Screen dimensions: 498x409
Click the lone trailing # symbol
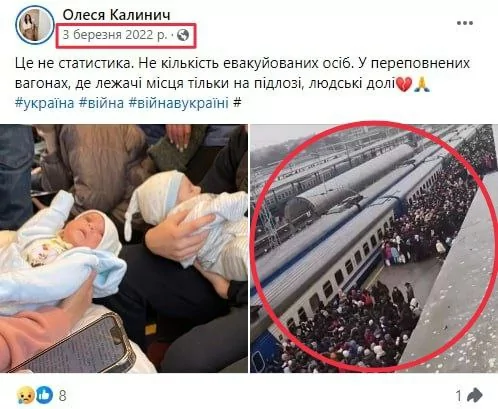point(237,103)
